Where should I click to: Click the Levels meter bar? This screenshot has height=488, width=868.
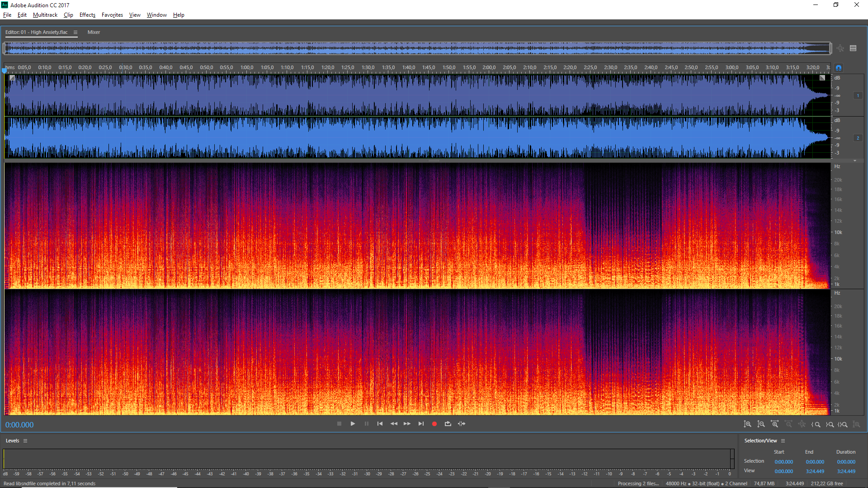368,459
